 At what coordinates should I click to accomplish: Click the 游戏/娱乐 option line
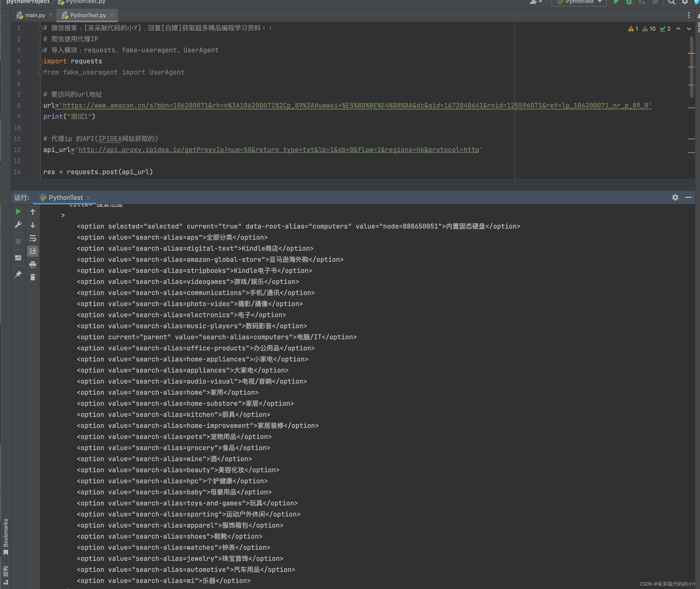click(x=188, y=281)
